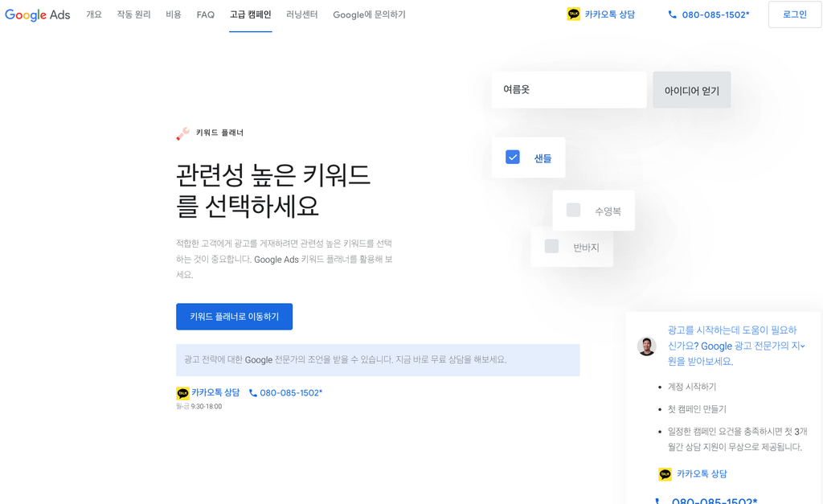Click the 로그인 button
This screenshot has width=823, height=504.
click(x=795, y=14)
